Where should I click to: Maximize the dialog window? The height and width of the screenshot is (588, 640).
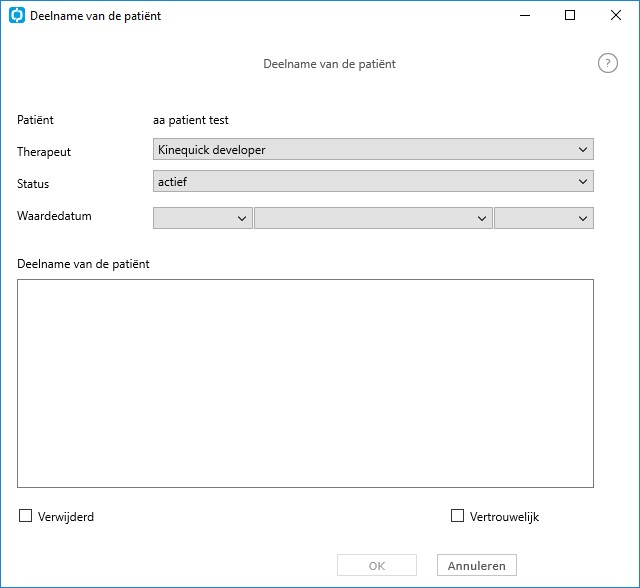point(570,16)
